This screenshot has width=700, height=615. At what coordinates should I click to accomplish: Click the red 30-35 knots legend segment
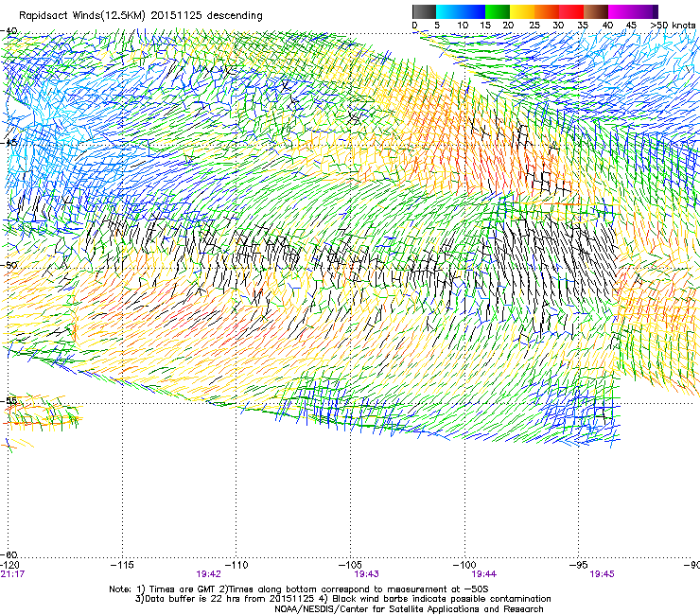click(571, 11)
